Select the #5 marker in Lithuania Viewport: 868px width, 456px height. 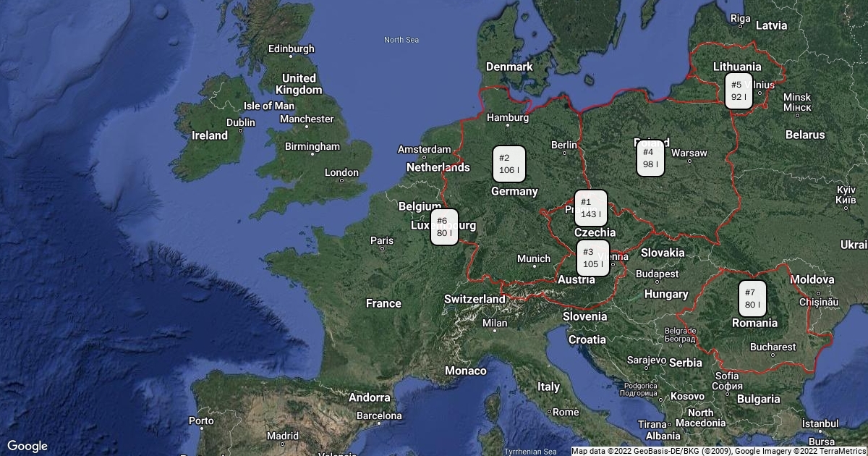coord(738,91)
